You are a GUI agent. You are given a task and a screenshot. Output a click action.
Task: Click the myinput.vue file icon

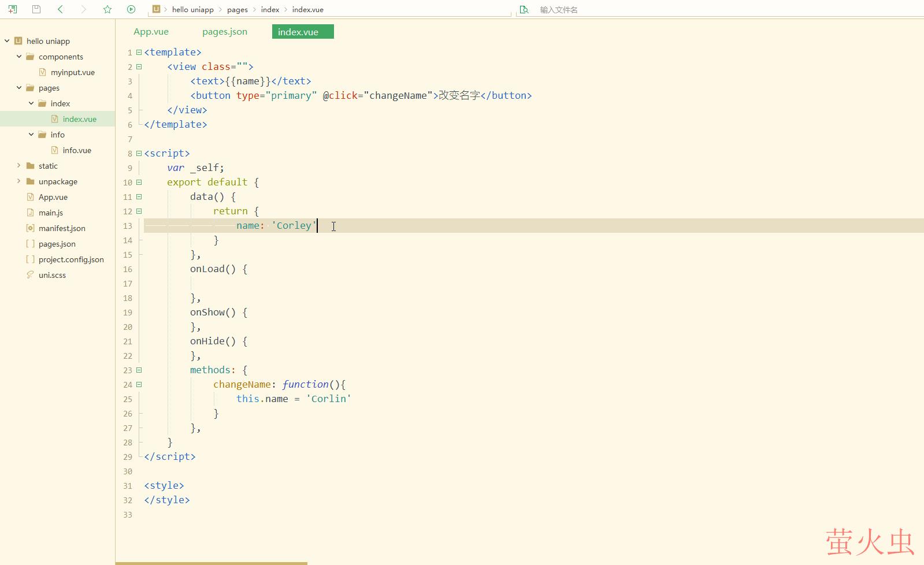[42, 72]
